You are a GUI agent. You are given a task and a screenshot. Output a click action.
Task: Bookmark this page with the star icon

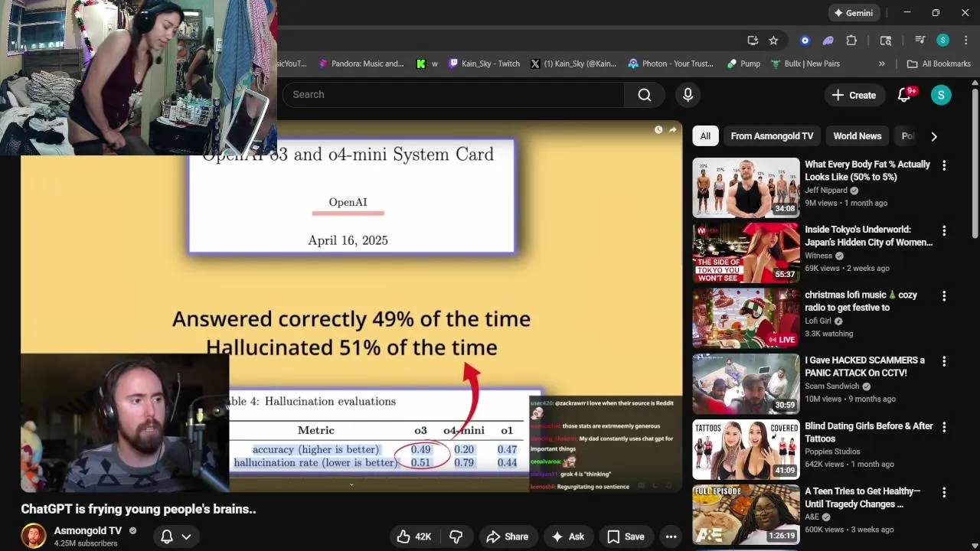773,41
